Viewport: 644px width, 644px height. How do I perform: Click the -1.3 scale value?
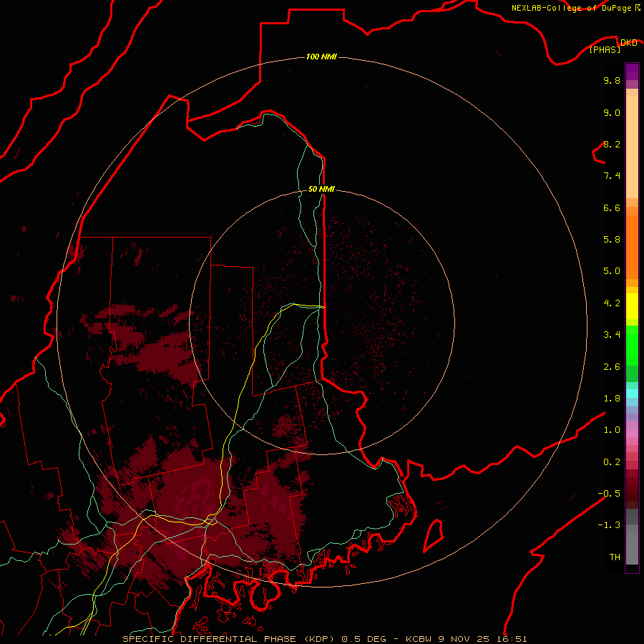pyautogui.click(x=609, y=525)
